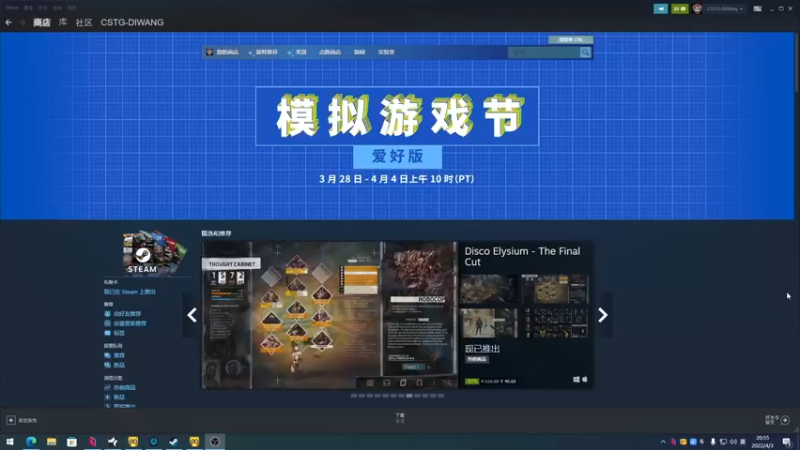Switch to Big Picture mode icon

pyautogui.click(x=758, y=9)
